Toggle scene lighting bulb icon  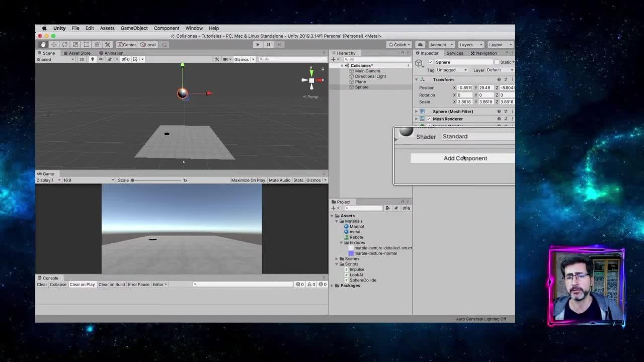coord(92,59)
